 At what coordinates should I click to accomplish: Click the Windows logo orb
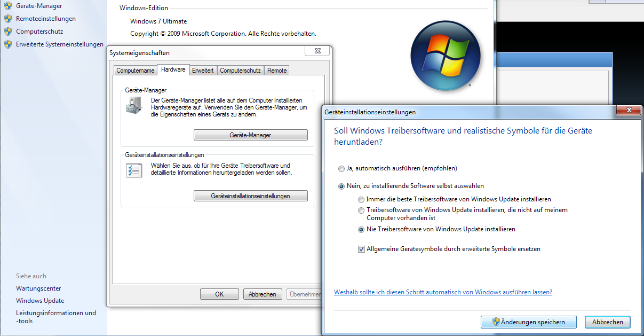point(446,56)
